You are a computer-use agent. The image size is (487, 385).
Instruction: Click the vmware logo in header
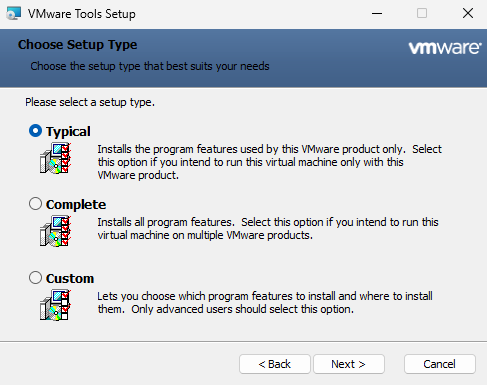tap(445, 48)
